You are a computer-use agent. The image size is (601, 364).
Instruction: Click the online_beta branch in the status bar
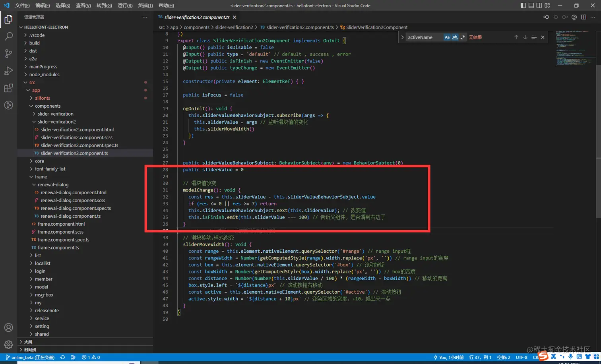click(x=30, y=357)
